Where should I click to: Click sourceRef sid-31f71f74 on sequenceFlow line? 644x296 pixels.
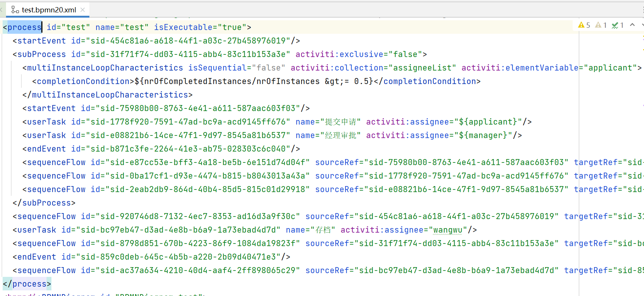point(432,243)
